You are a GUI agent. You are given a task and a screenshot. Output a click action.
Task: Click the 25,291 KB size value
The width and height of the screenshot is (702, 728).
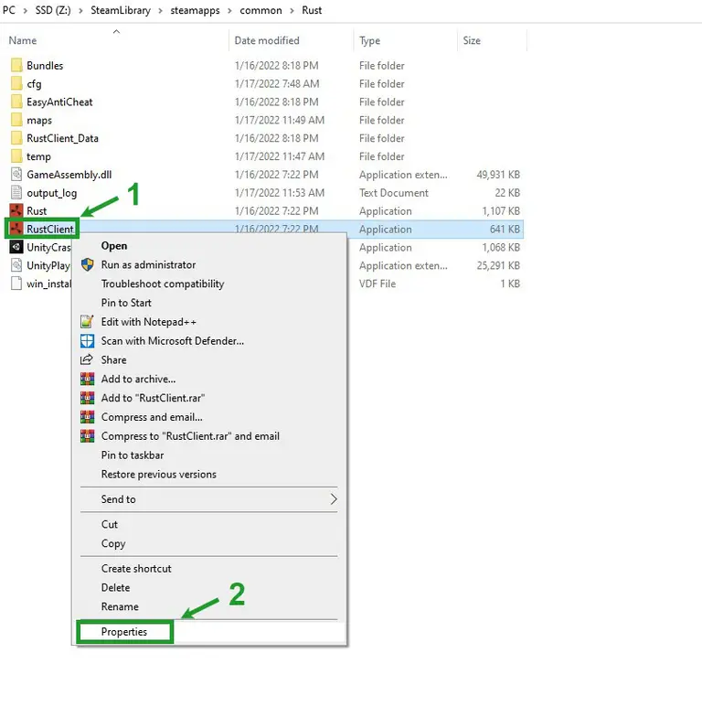(498, 265)
